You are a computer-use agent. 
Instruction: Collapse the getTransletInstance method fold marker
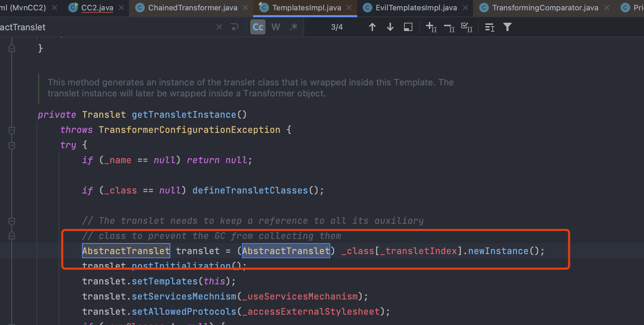click(12, 130)
